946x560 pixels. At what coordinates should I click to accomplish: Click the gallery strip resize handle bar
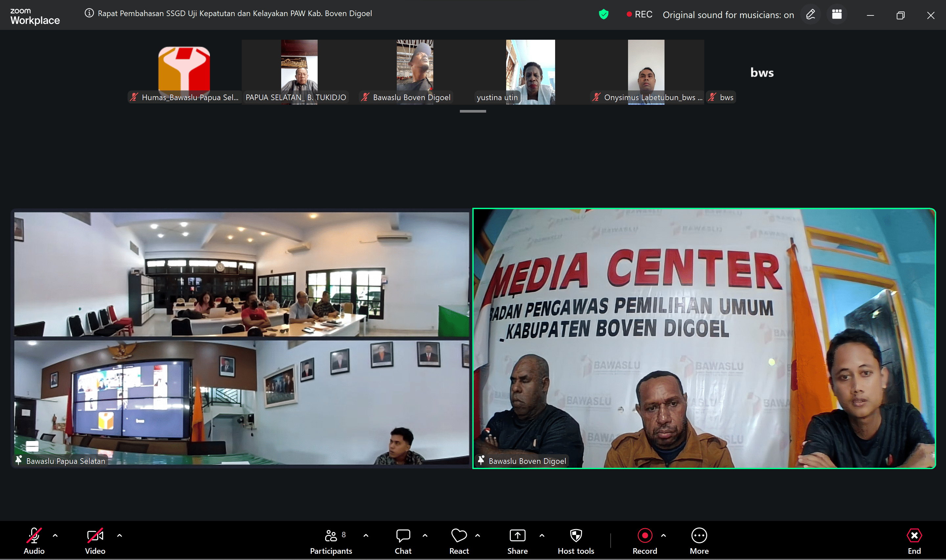click(x=473, y=111)
